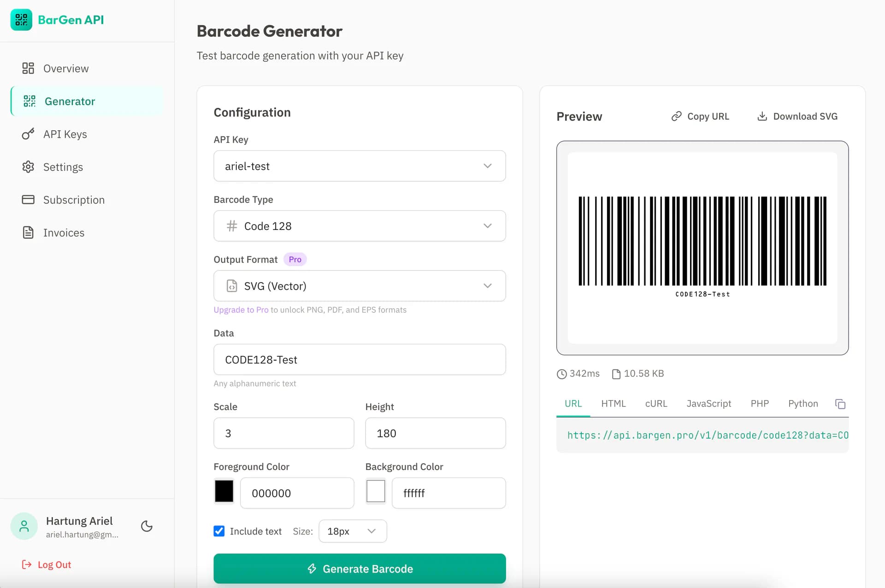Click the Height input field
Viewport: 885px width, 588px height.
[x=436, y=433]
